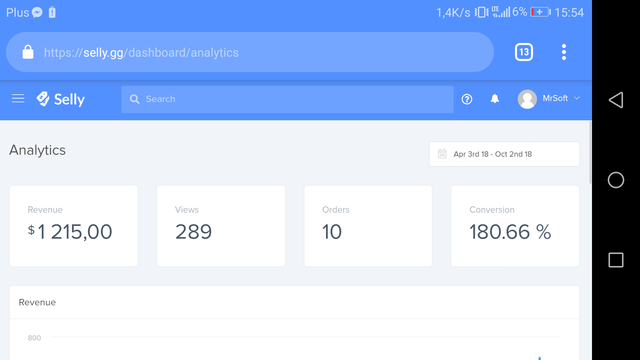Tap Android back navigation button

coord(616,100)
